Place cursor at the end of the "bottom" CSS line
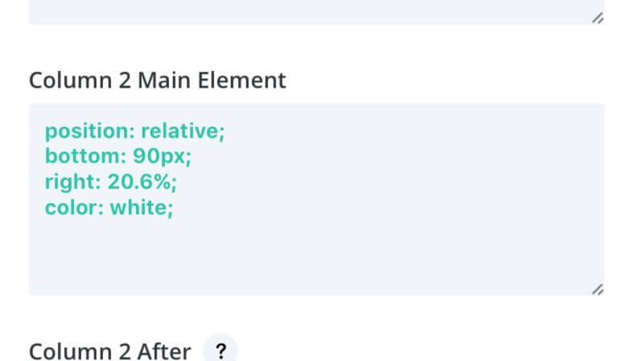 192,156
